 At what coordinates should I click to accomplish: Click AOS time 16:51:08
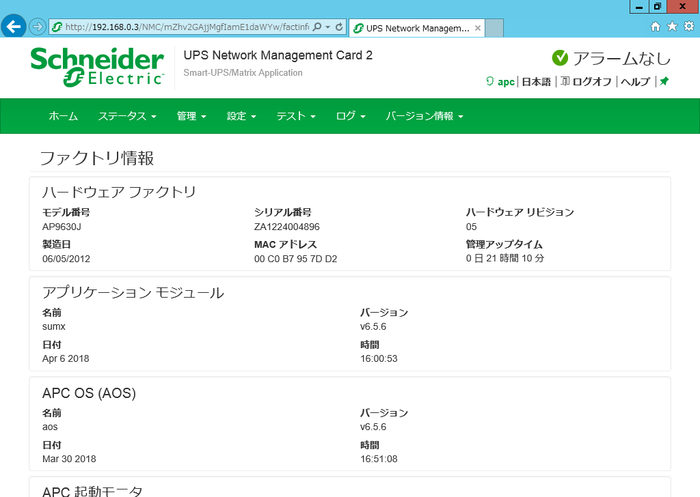tap(379, 459)
